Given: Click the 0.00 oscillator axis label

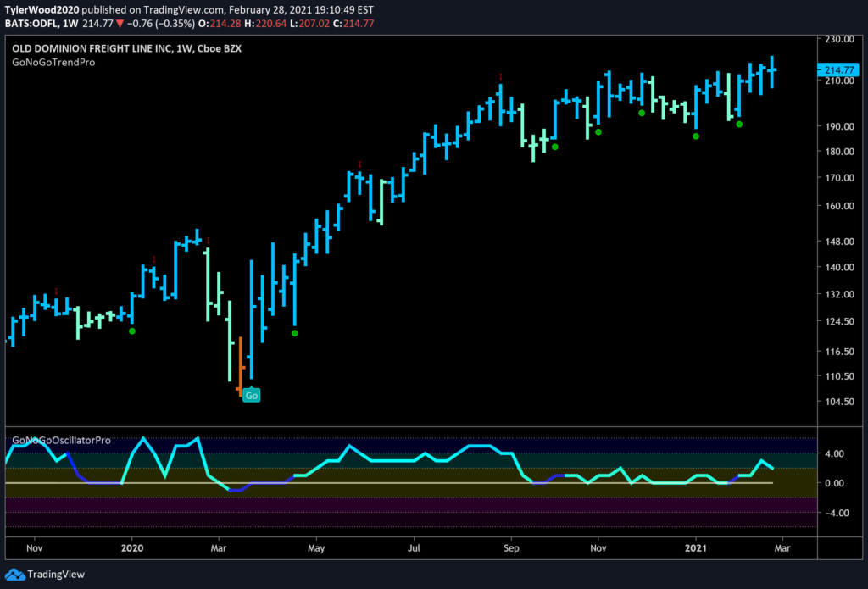Looking at the screenshot, I should [835, 483].
